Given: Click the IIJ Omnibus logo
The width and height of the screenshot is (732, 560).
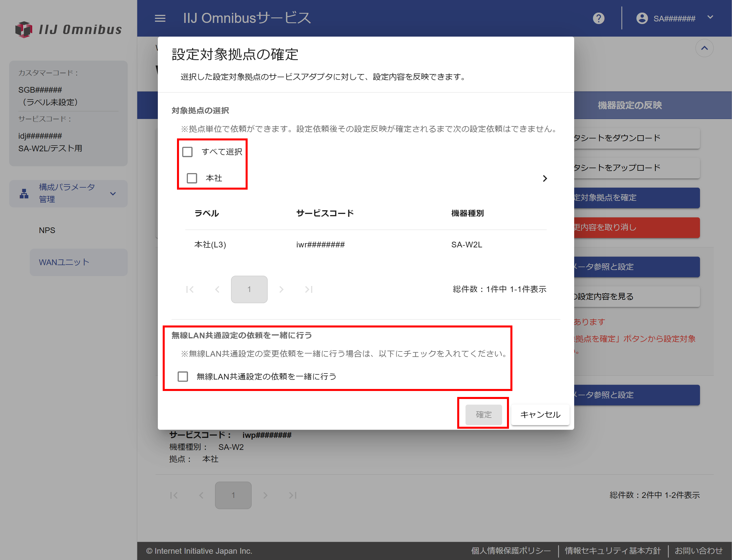Looking at the screenshot, I should (69, 30).
